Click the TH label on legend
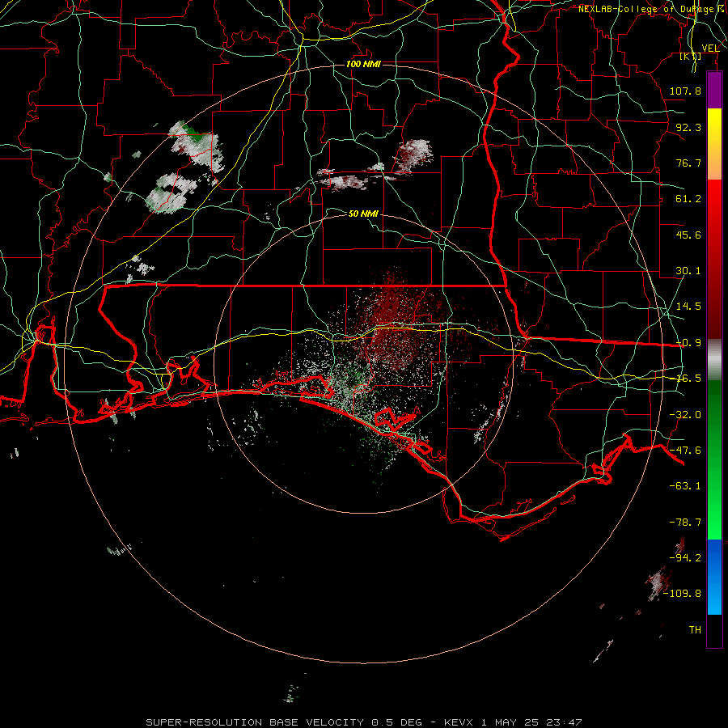This screenshot has height=728, width=728. [x=695, y=630]
